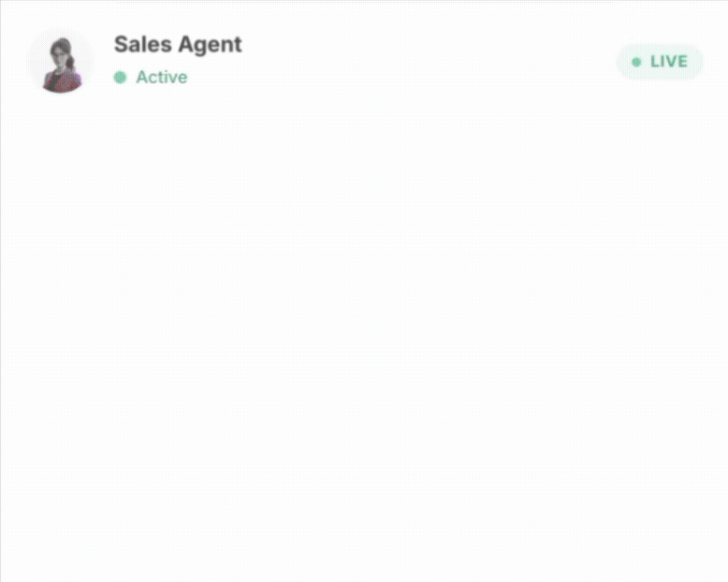Select the Active status label text
The height and width of the screenshot is (582, 728).
(x=162, y=77)
